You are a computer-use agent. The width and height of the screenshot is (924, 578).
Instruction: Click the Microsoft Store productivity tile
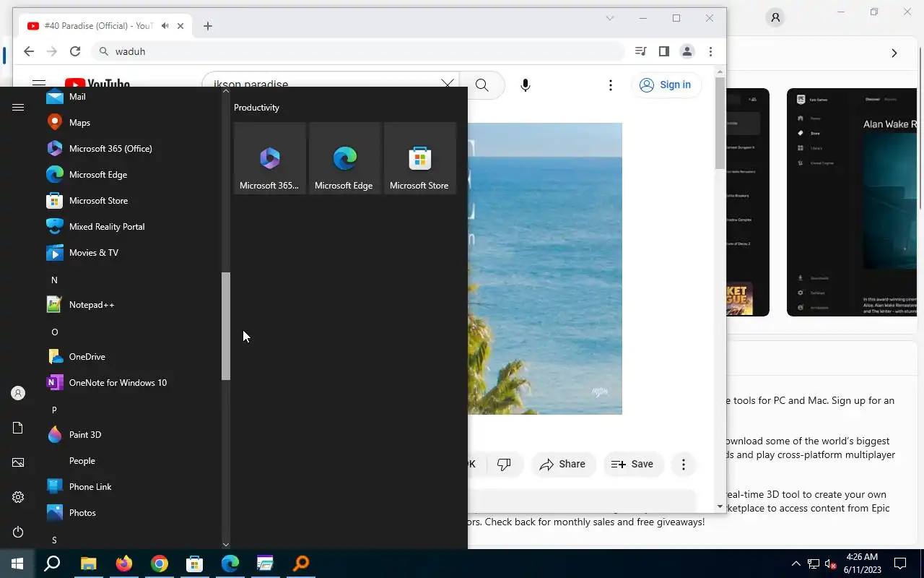tap(420, 158)
